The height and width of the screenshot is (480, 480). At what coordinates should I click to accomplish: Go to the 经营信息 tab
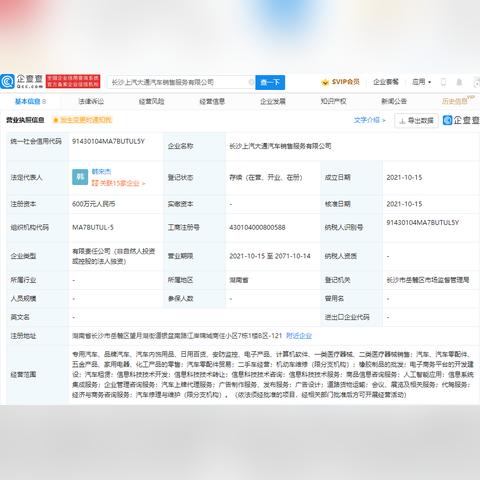[212, 101]
